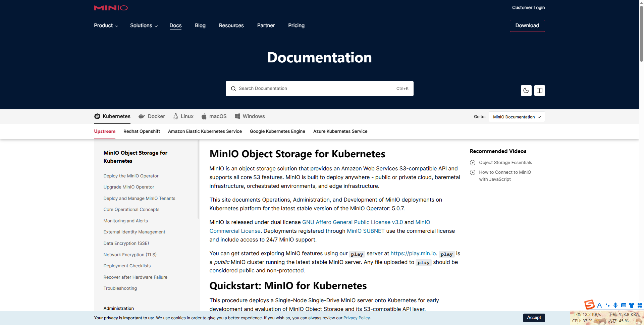Open How to Connect to MinIO with JavaScript

tap(505, 176)
